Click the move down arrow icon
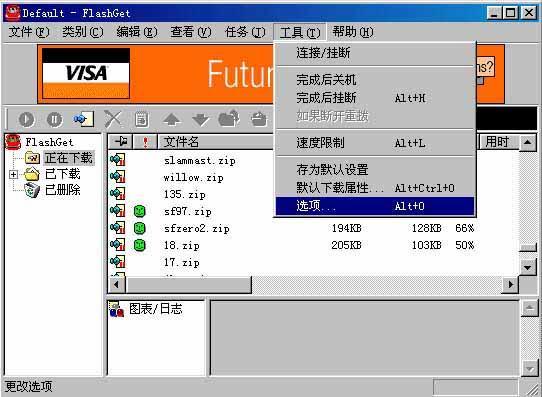This screenshot has height=397, width=542. [x=200, y=120]
